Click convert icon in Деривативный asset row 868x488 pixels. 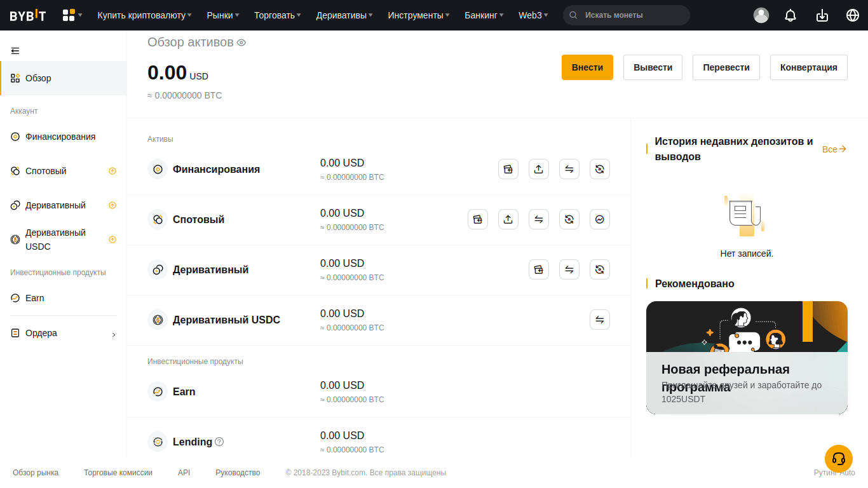coord(599,269)
